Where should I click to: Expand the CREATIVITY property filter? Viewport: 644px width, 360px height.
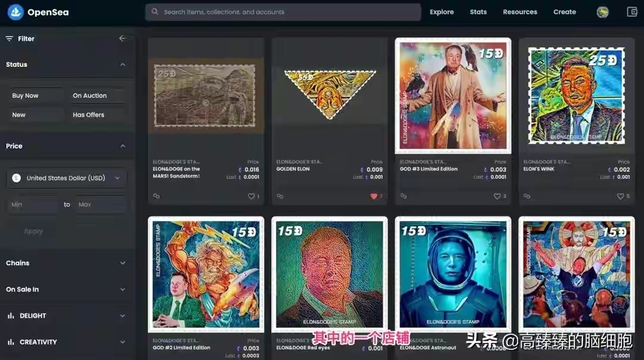tap(122, 342)
